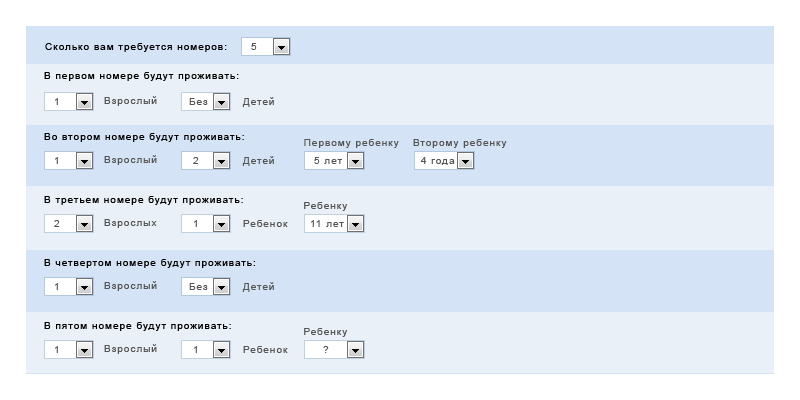Expand second room children count dropdown
This screenshot has width=800, height=400.
point(206,161)
